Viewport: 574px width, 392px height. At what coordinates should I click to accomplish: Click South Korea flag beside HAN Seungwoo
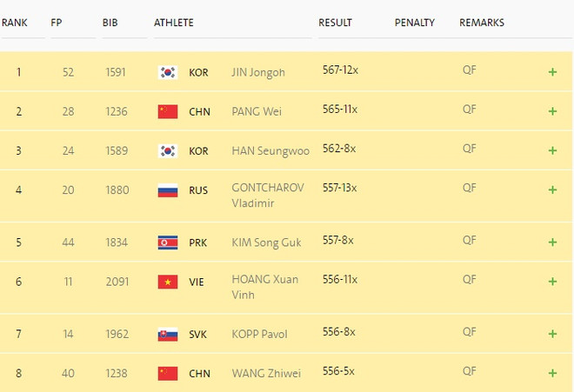coord(168,151)
